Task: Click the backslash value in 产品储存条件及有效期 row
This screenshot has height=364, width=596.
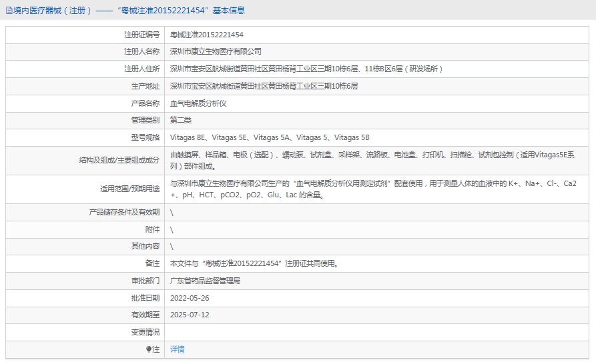Action: pyautogui.click(x=172, y=213)
